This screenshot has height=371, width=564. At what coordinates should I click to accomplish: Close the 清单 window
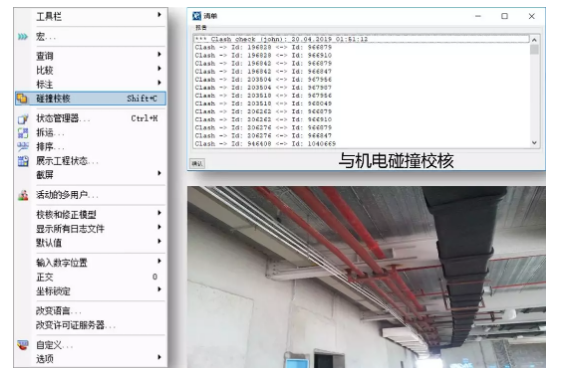click(532, 16)
